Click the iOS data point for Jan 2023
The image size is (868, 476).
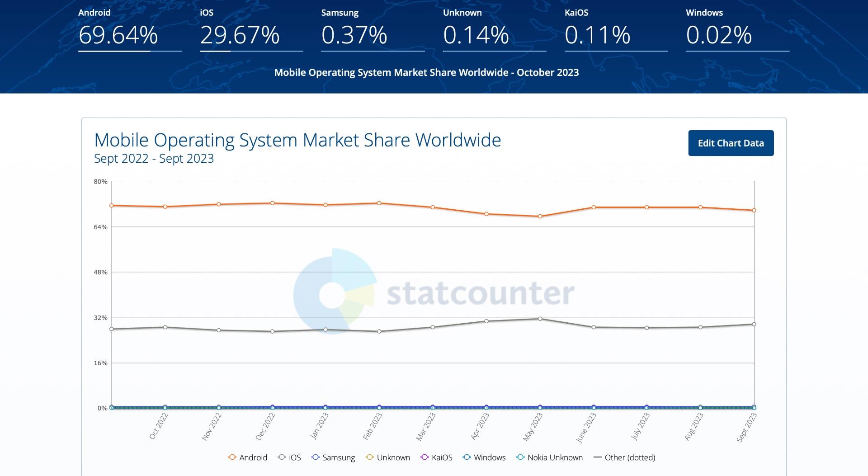click(x=325, y=330)
